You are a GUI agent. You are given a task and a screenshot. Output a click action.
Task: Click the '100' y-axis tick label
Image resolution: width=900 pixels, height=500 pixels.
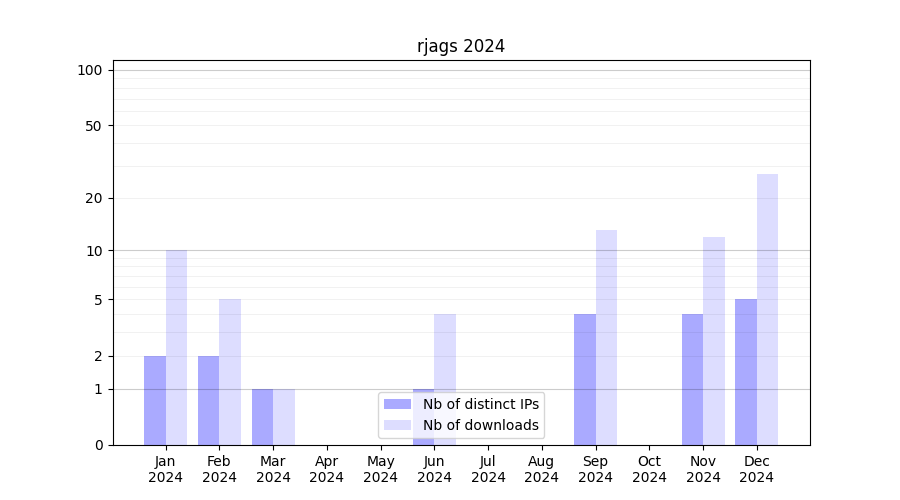pos(90,70)
